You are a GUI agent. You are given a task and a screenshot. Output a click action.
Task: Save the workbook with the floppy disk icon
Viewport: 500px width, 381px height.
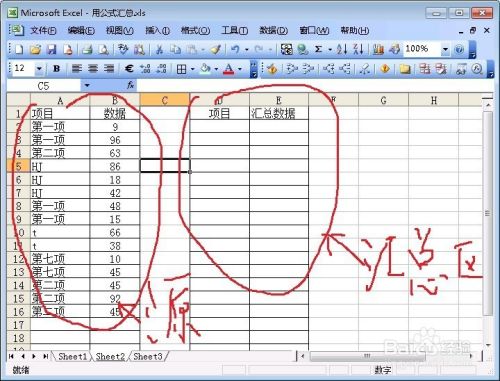click(51, 50)
